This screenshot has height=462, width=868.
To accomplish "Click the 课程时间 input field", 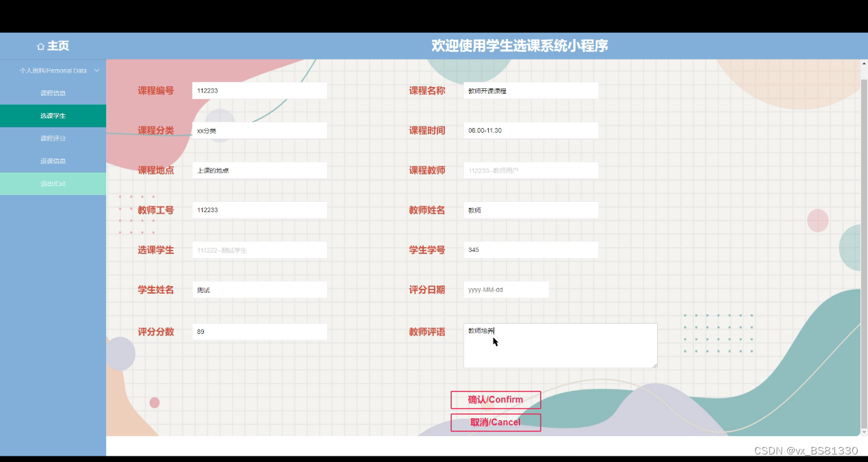I will 531,130.
